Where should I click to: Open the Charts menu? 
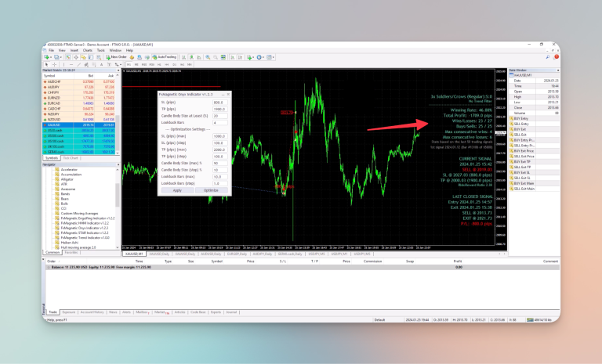[x=88, y=50]
